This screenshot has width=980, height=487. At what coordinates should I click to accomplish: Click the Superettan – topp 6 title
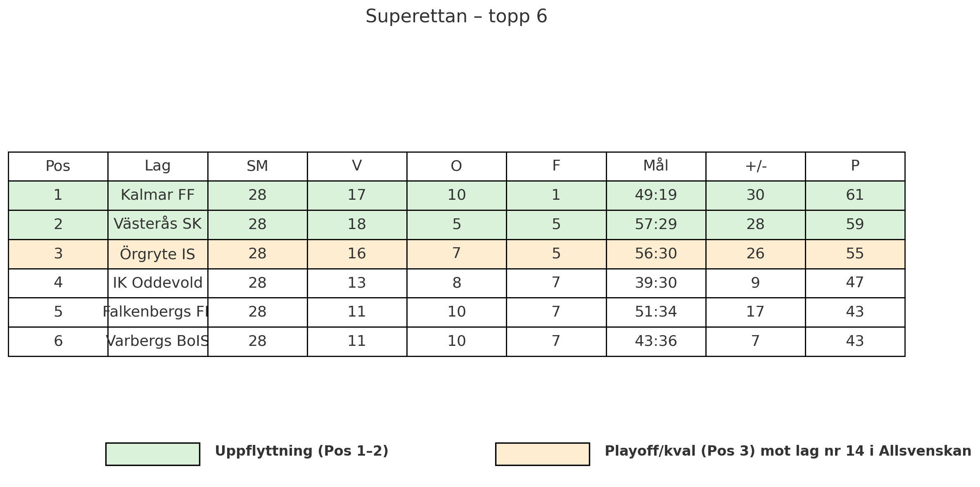tap(456, 17)
